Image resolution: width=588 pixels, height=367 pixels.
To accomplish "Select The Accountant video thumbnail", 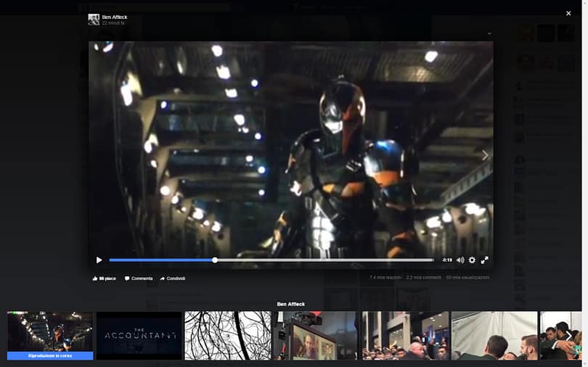I will 139,336.
